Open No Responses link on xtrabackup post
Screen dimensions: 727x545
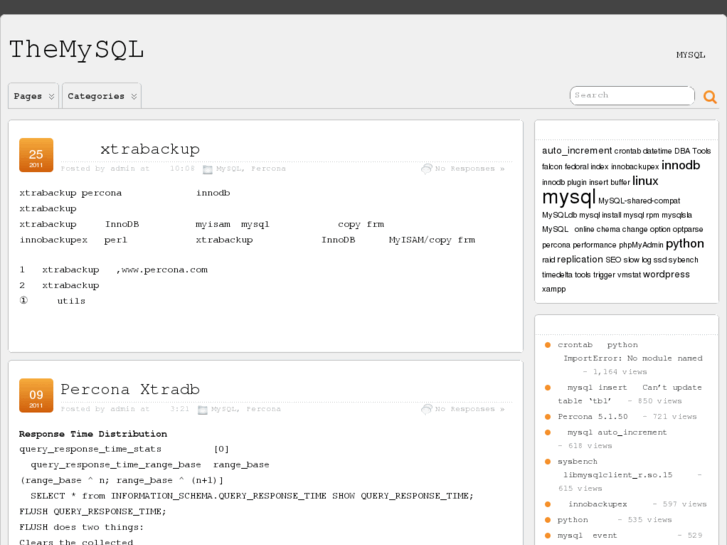coord(469,168)
